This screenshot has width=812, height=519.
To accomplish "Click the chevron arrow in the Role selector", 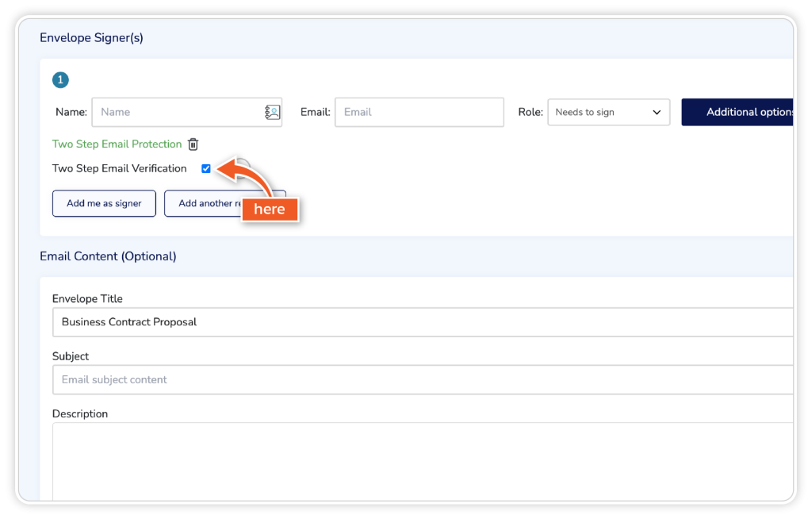I will [x=657, y=113].
